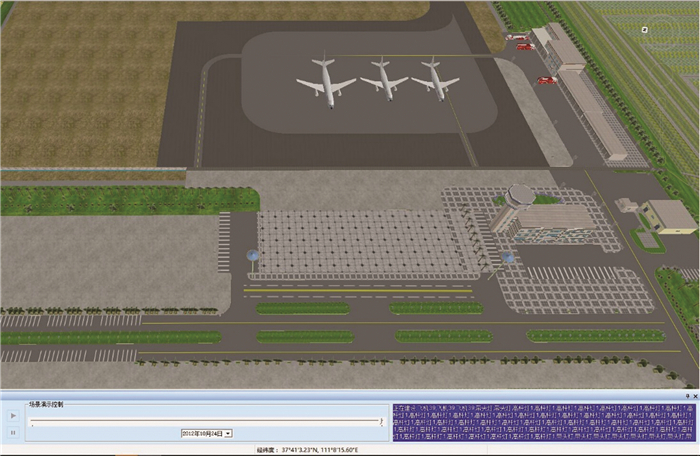Click the date field showing 2012年10月24日
Screen dimensions: 700x456
coord(201,433)
